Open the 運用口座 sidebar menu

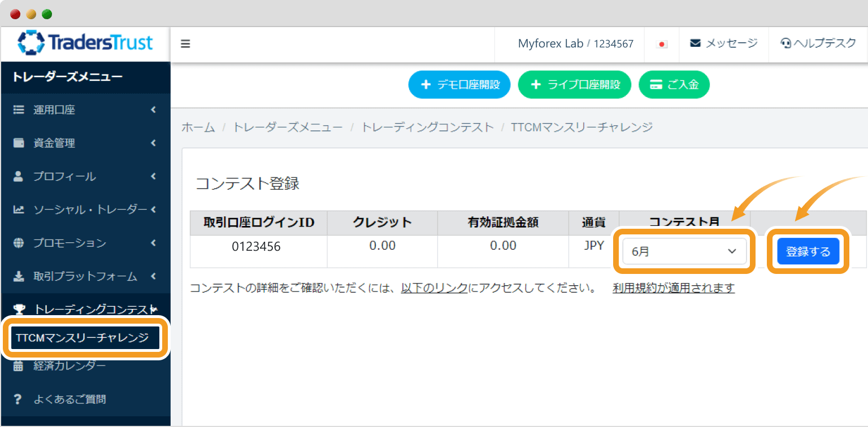pos(85,110)
